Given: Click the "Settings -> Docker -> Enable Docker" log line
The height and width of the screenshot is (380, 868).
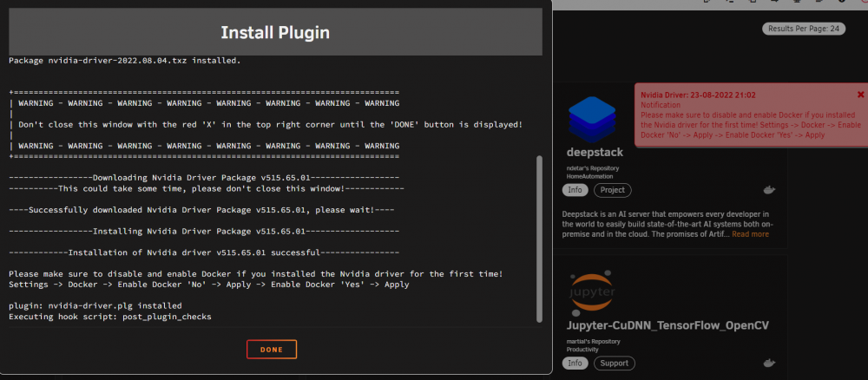Looking at the screenshot, I should (x=208, y=285).
